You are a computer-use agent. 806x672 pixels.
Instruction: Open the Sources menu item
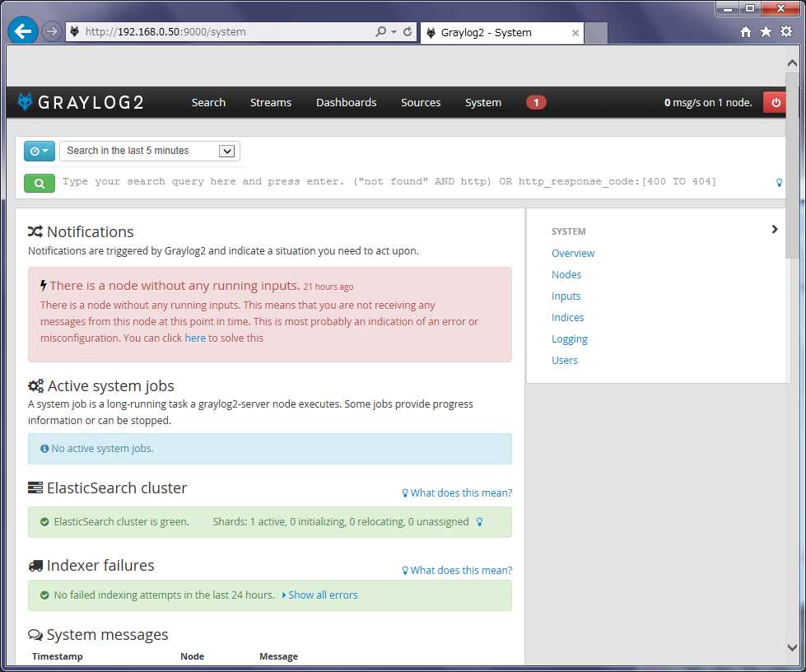tap(421, 102)
